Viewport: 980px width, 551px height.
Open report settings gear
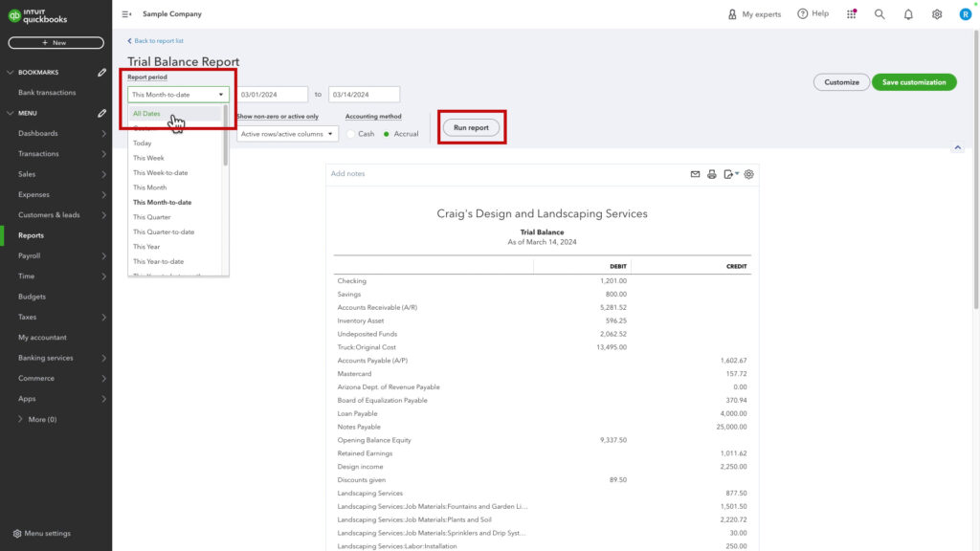[748, 174]
